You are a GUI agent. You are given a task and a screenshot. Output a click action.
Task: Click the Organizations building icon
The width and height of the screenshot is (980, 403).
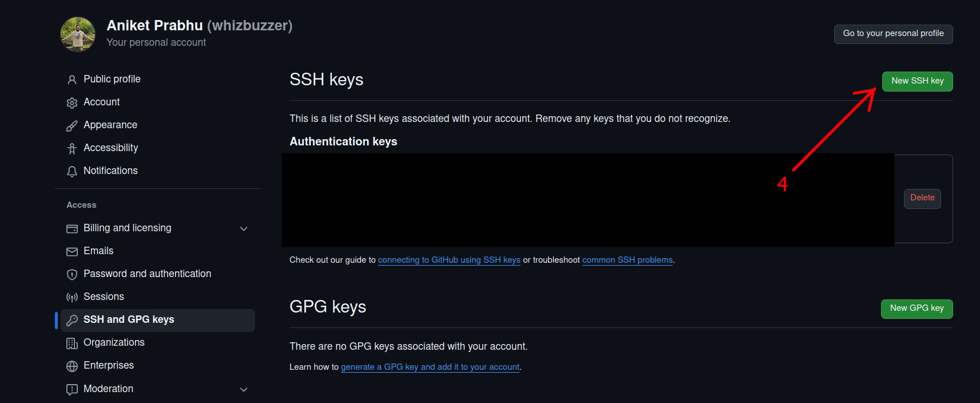[x=72, y=343]
